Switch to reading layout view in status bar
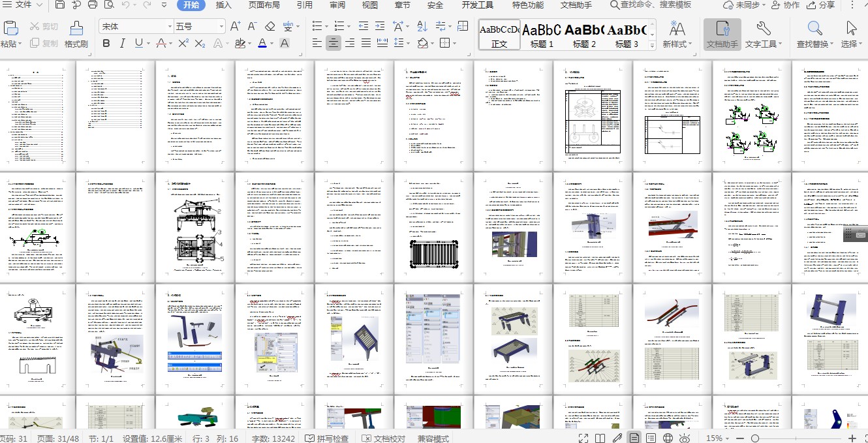The image size is (868, 443). pyautogui.click(x=600, y=438)
